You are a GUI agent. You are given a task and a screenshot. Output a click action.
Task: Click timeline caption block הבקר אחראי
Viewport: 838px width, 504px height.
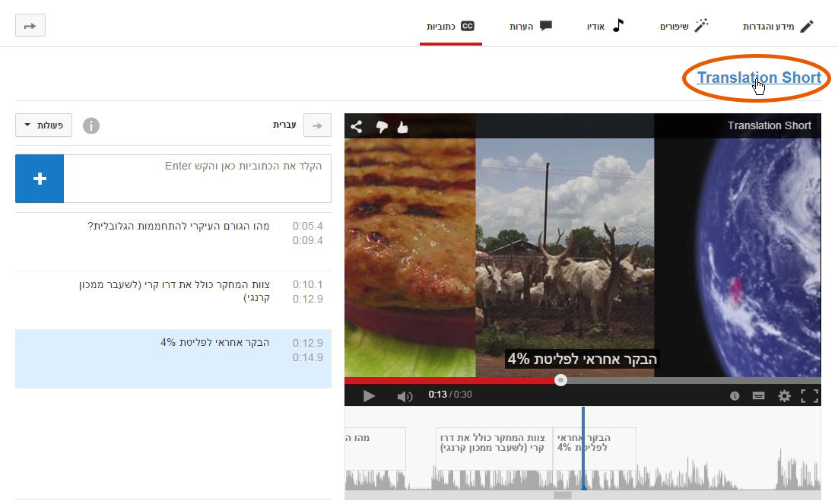(x=595, y=449)
